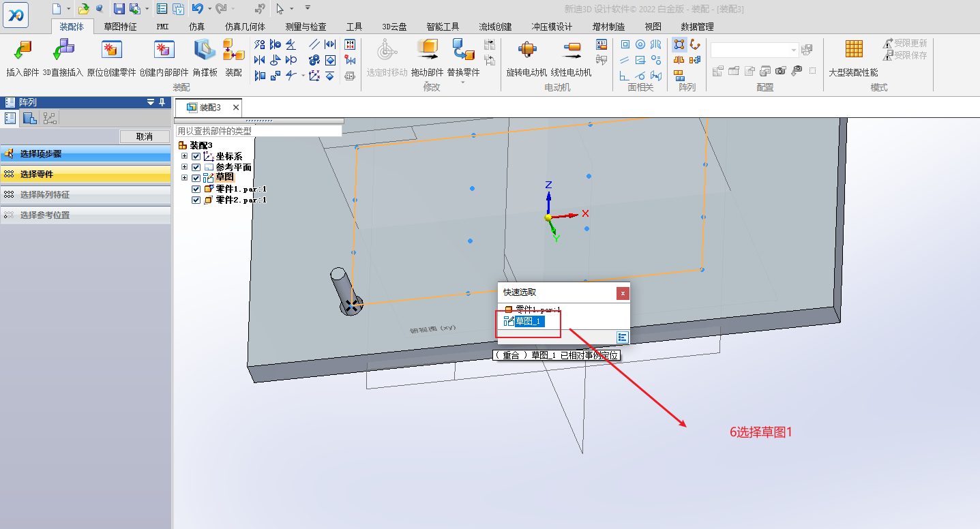Expand the 草图 tree node
The width and height of the screenshot is (980, 529).
tap(184, 178)
